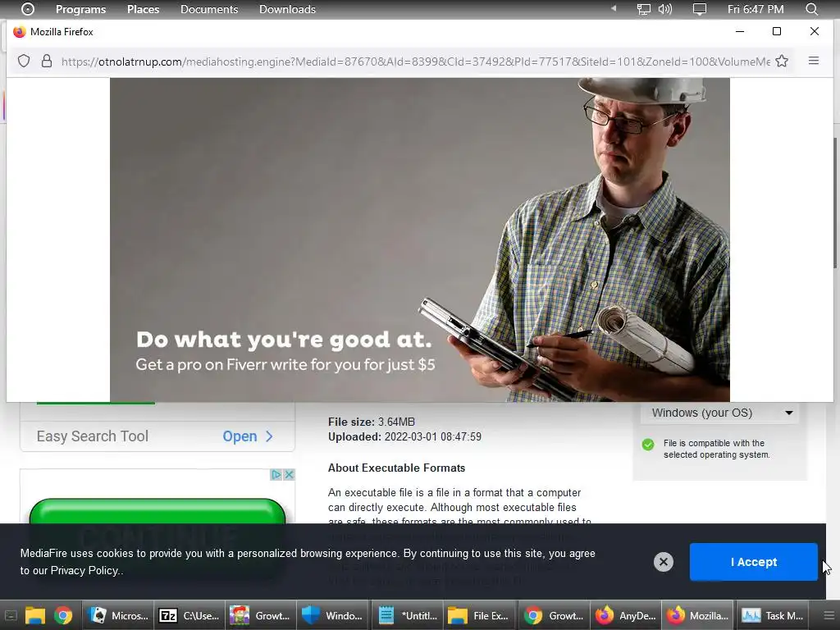
Task: Click the About Executable Formats heading
Action: 396,468
